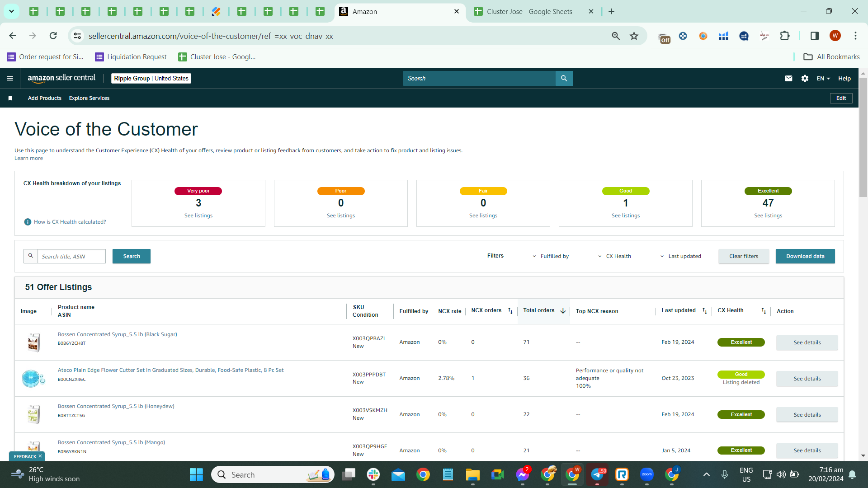Toggle the Chrome side panel icon
868x488 pixels.
click(x=815, y=36)
